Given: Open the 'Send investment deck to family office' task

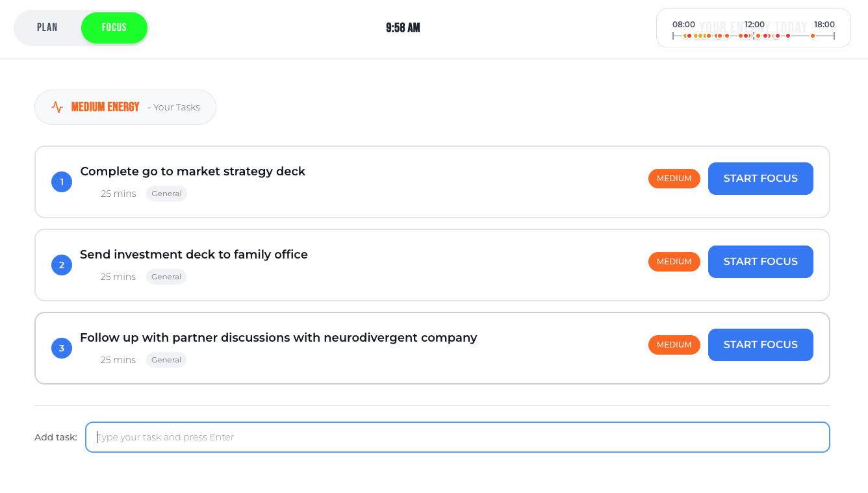Looking at the screenshot, I should click(194, 255).
